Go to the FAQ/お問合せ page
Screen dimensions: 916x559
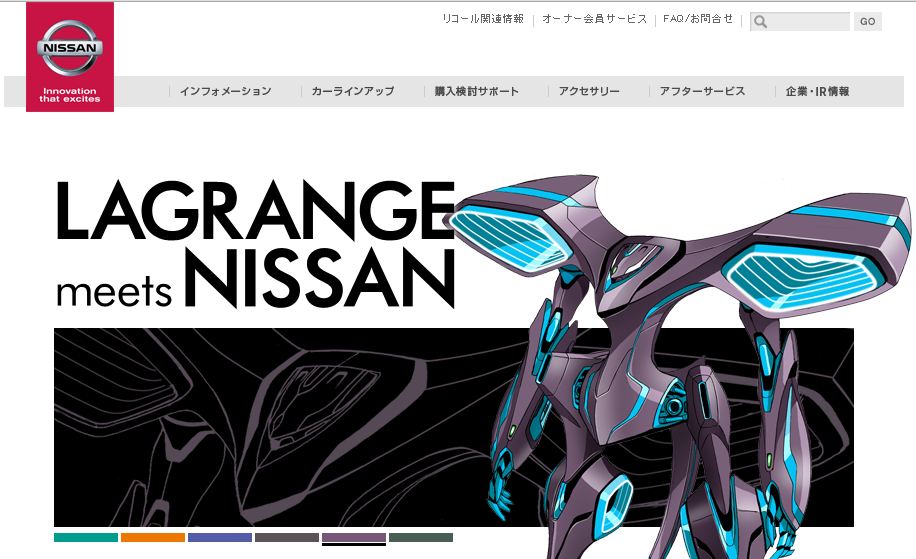(x=698, y=19)
